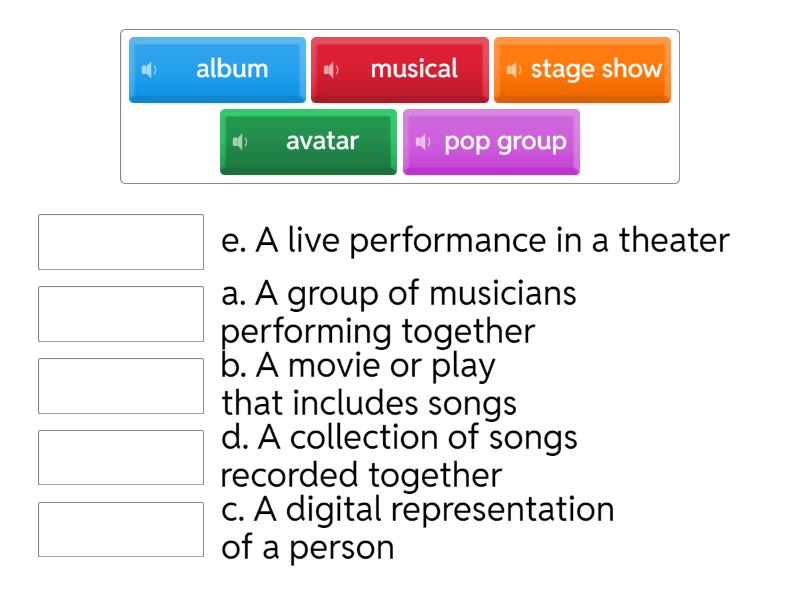This screenshot has width=800, height=600.
Task: Select the green avatar tile
Action: (307, 141)
